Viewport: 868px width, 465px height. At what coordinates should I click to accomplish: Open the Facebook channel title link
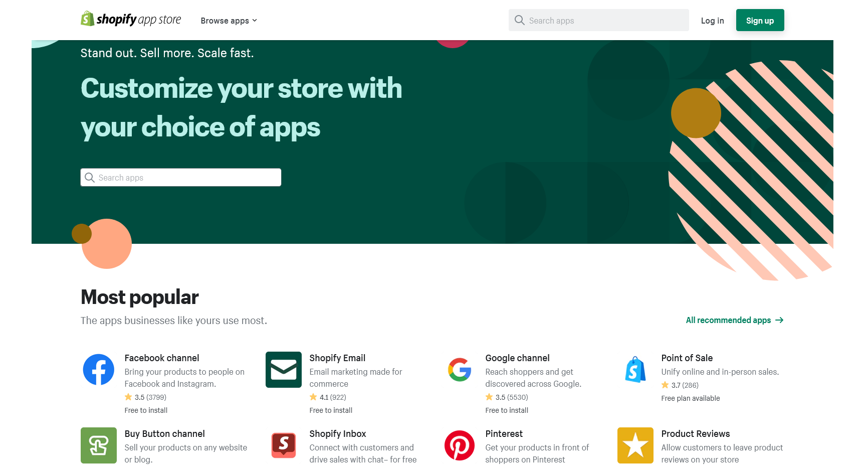pos(162,358)
